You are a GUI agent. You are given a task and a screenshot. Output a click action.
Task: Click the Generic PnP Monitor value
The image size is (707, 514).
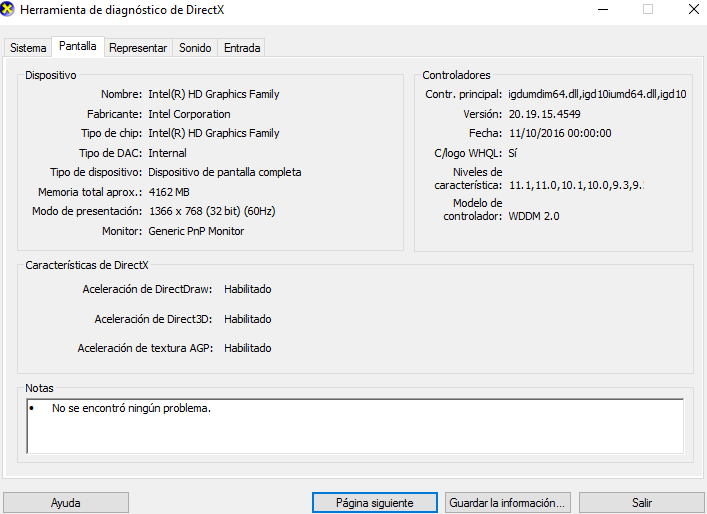(x=196, y=231)
